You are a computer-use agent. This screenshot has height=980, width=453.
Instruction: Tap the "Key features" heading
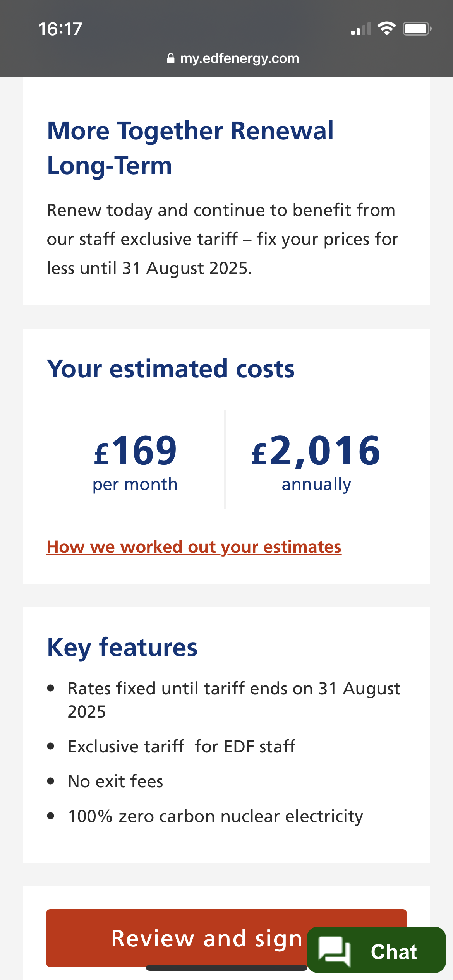122,648
